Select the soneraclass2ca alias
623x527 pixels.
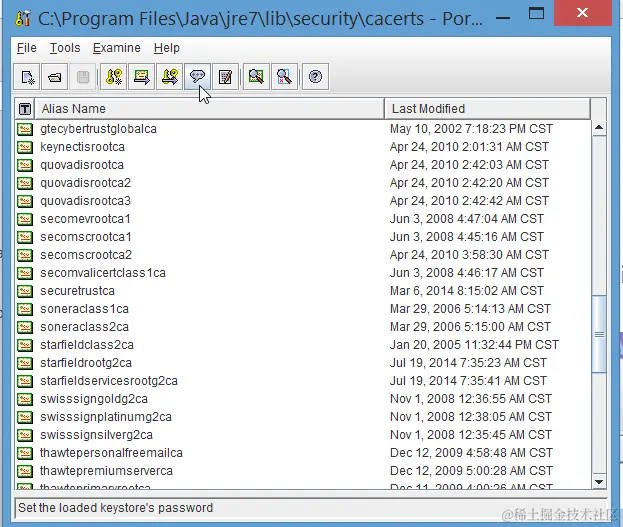(84, 327)
